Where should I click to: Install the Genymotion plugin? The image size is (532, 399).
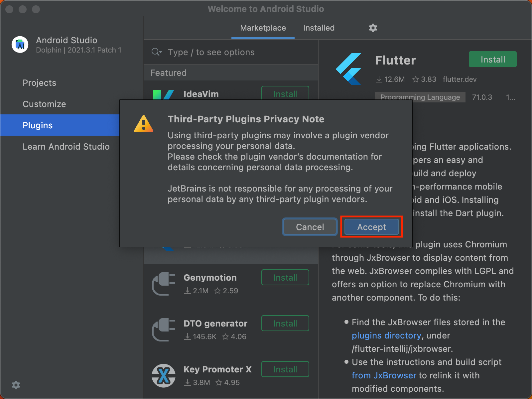click(x=285, y=278)
